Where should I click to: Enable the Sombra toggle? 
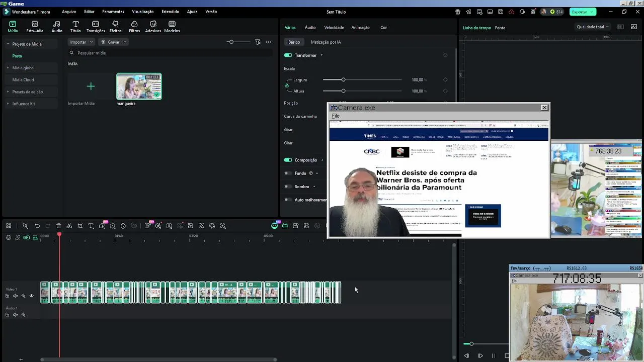tap(287, 187)
